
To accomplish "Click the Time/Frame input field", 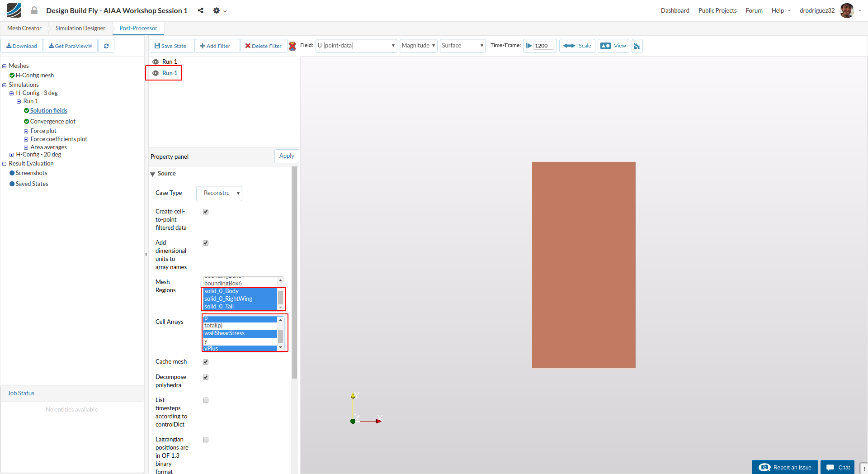I will pos(543,46).
